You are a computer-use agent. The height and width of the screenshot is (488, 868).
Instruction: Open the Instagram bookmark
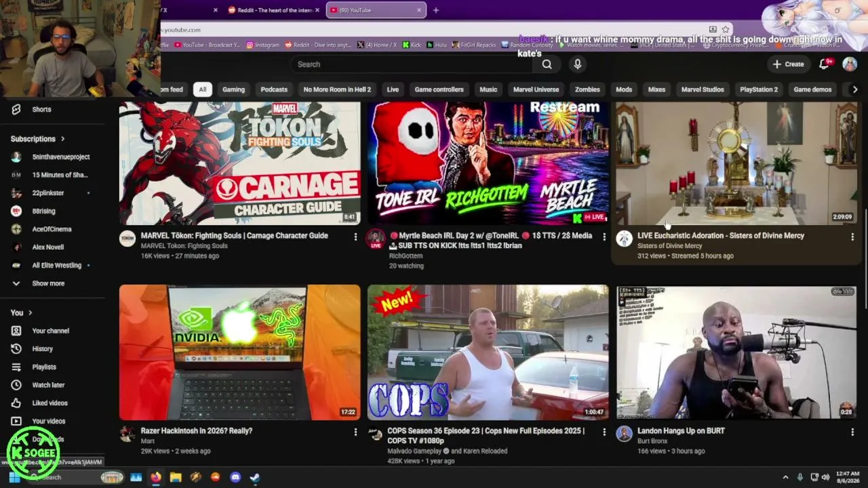coord(262,45)
